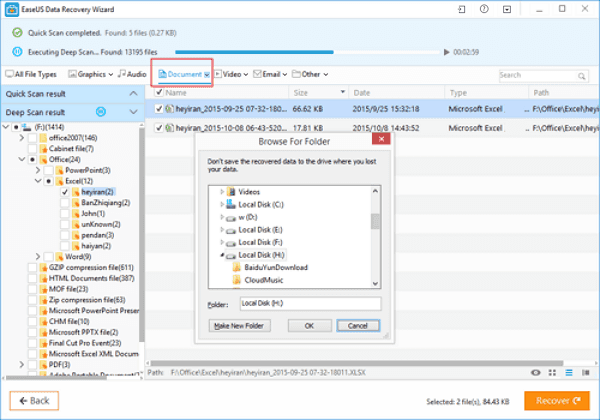Confirm folder with OK button
Image resolution: width=600 pixels, height=420 pixels.
click(310, 326)
